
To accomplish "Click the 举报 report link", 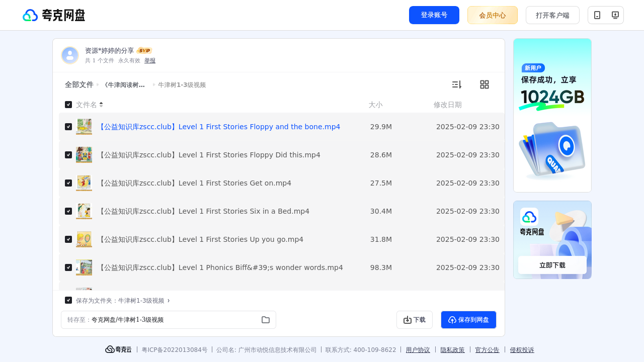I will coord(150,60).
